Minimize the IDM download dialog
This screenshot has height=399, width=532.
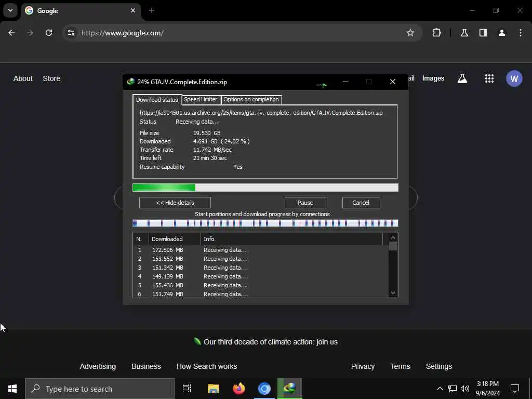point(345,82)
